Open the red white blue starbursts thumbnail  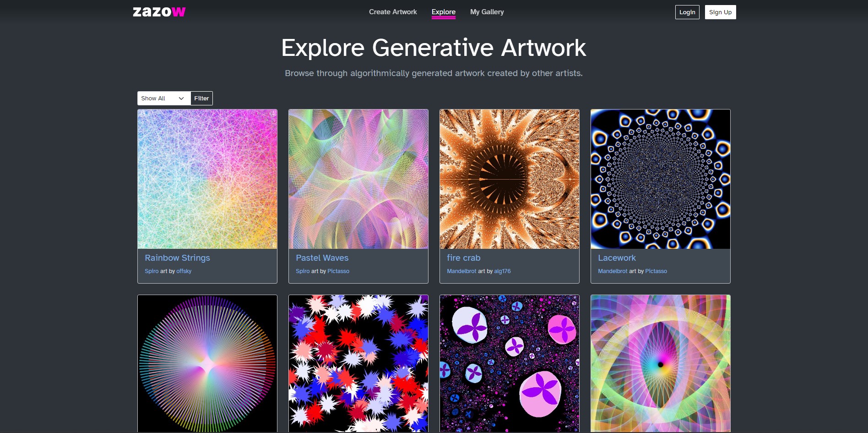pyautogui.click(x=358, y=364)
